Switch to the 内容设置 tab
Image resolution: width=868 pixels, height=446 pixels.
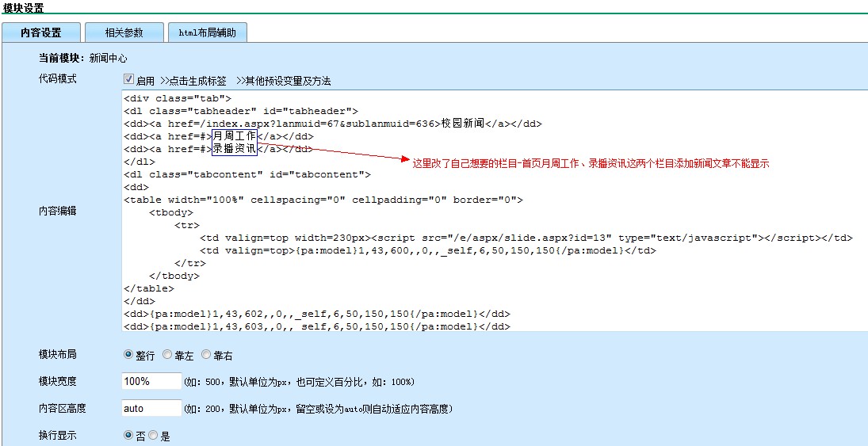41,32
